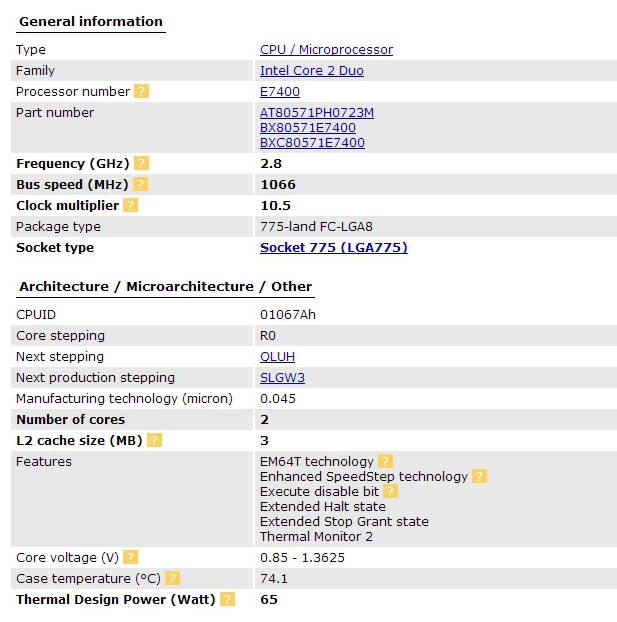
Task: Follow the SLGW3 production stepping link
Action: [x=282, y=378]
